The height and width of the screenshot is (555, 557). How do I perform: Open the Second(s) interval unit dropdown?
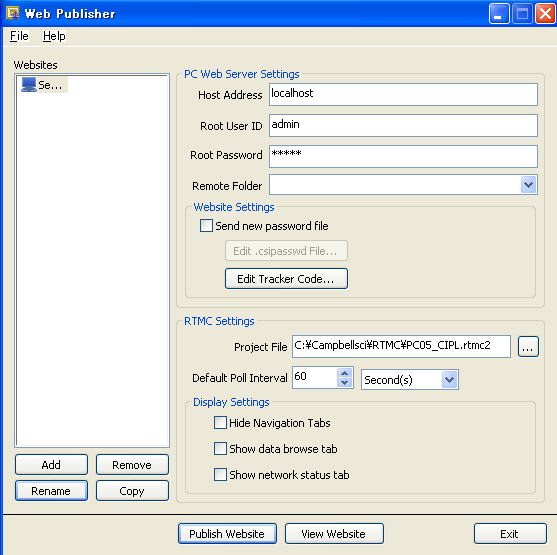[449, 380]
